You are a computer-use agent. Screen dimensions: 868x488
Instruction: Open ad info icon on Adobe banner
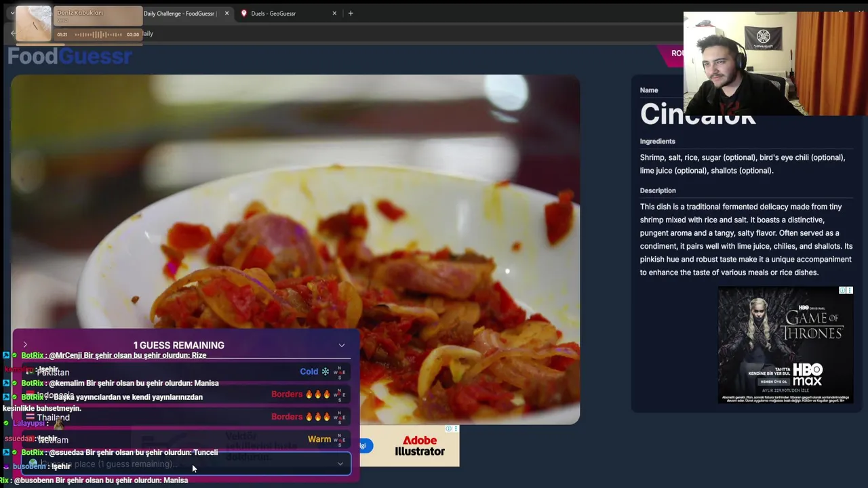pos(448,429)
